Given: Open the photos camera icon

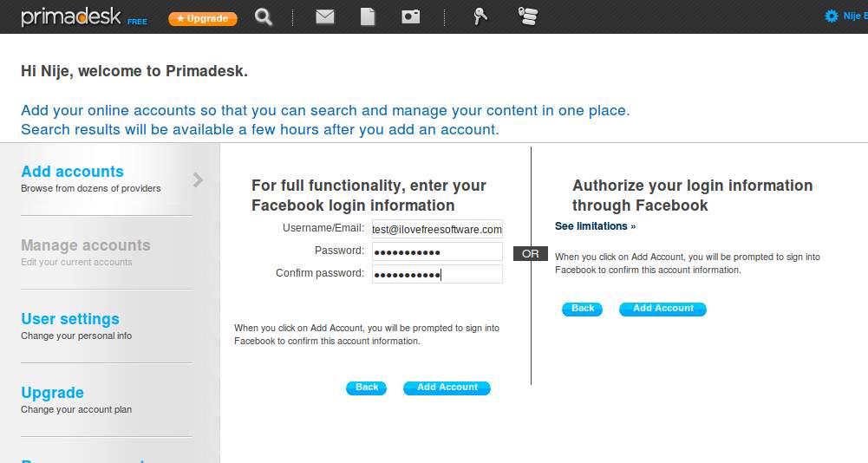Looking at the screenshot, I should tap(411, 16).
